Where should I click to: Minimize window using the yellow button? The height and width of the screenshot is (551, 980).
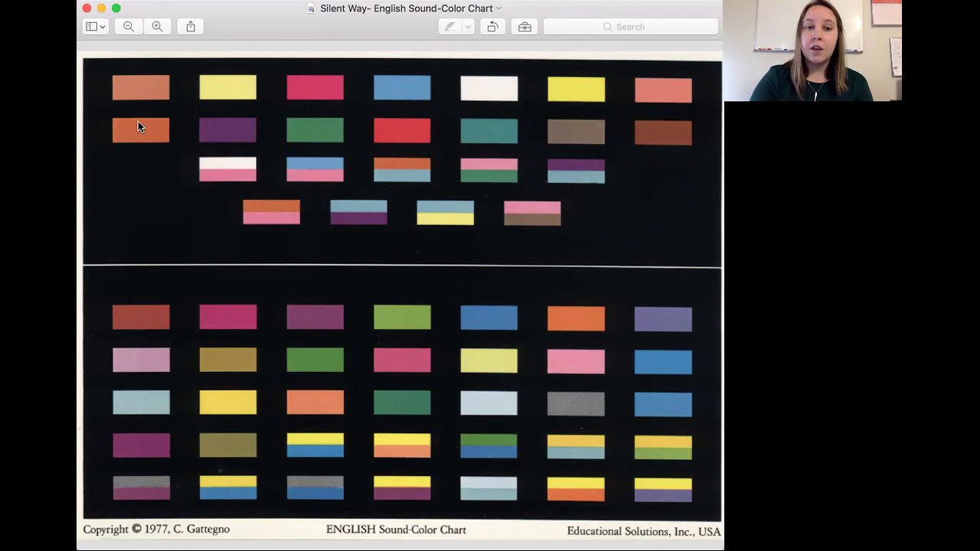tap(101, 8)
